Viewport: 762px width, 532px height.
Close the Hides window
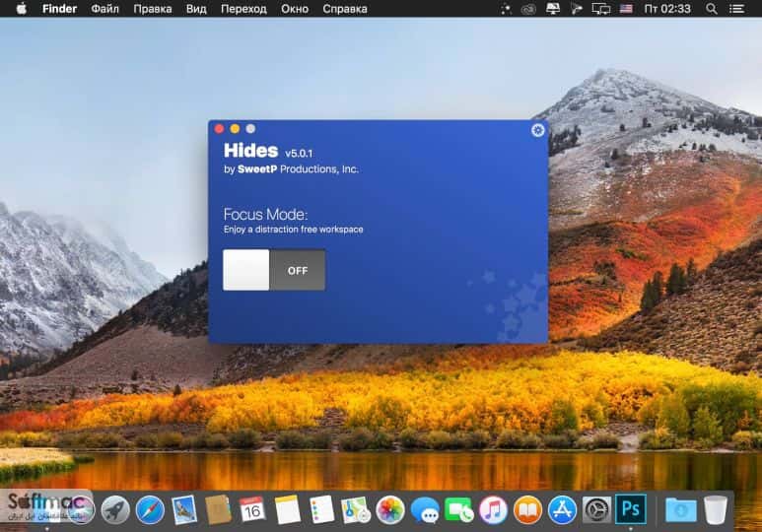click(x=219, y=129)
